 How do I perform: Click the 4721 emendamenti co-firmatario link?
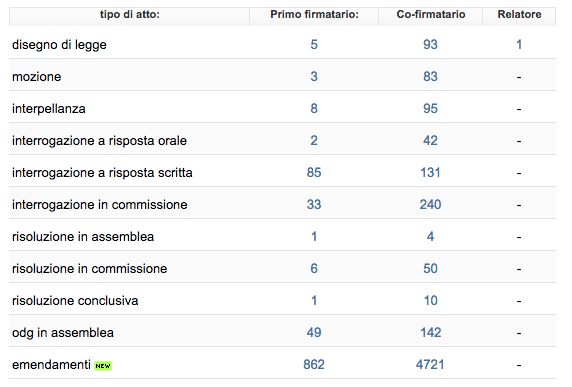(x=430, y=364)
